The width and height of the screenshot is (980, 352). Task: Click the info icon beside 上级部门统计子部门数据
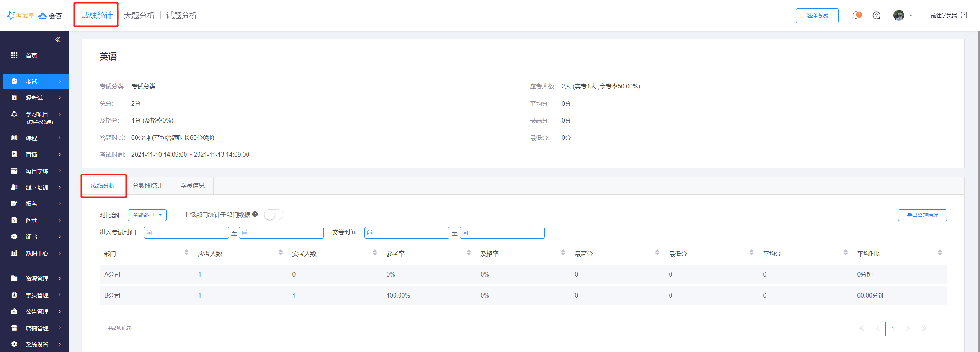(x=255, y=214)
